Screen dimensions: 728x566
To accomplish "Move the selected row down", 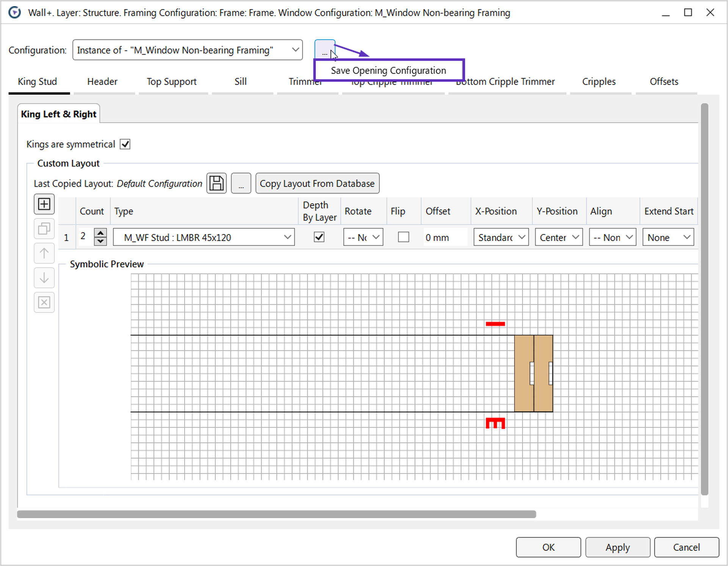I will tap(44, 278).
